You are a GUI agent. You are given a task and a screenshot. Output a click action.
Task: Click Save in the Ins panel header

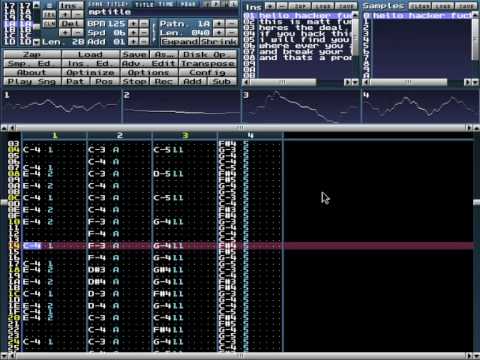tap(346, 6)
